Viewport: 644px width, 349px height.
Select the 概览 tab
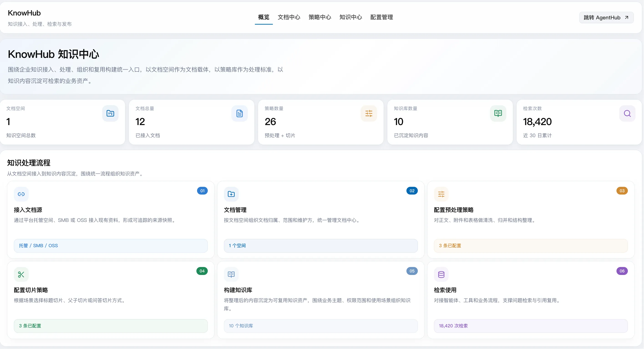click(264, 17)
